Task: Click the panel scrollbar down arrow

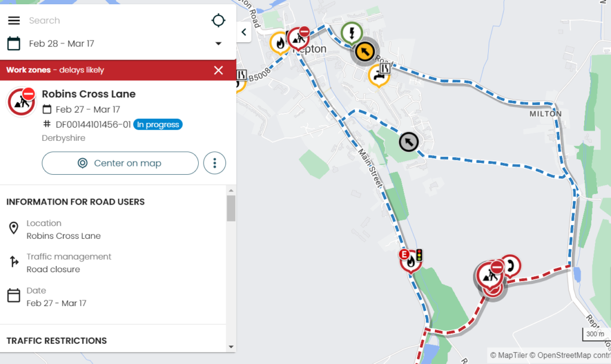Action: tap(231, 347)
